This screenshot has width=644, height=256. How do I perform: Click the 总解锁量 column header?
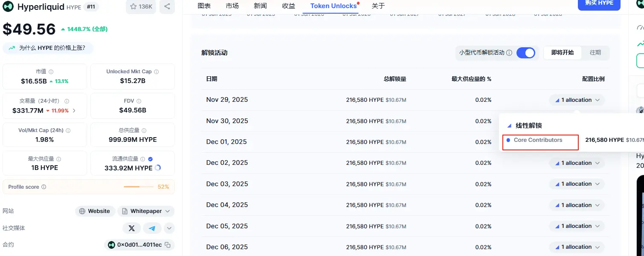tap(395, 79)
